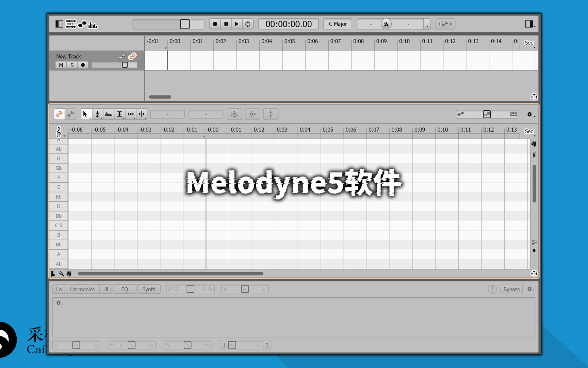Click the track area horizontal scrollbar
This screenshot has width=588, height=368.
click(x=160, y=97)
